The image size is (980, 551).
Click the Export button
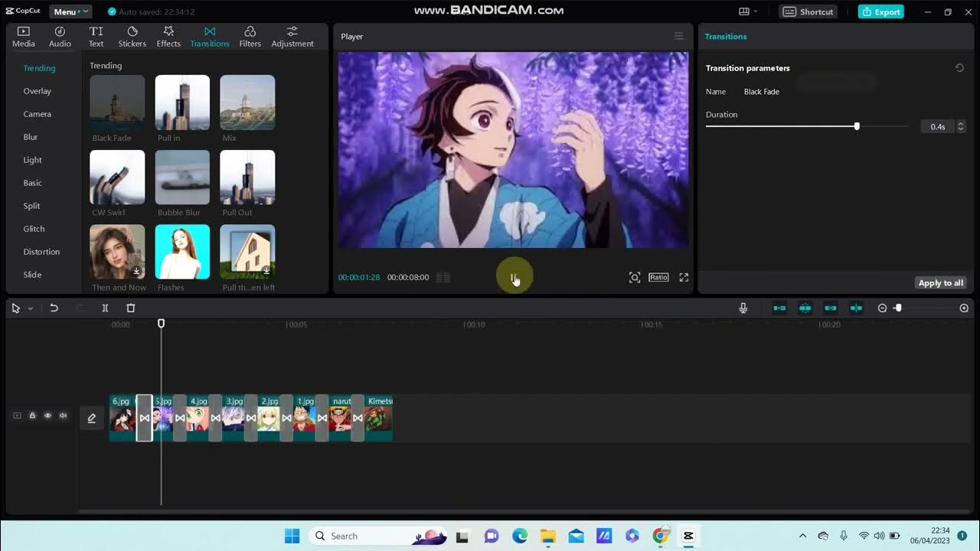click(880, 11)
